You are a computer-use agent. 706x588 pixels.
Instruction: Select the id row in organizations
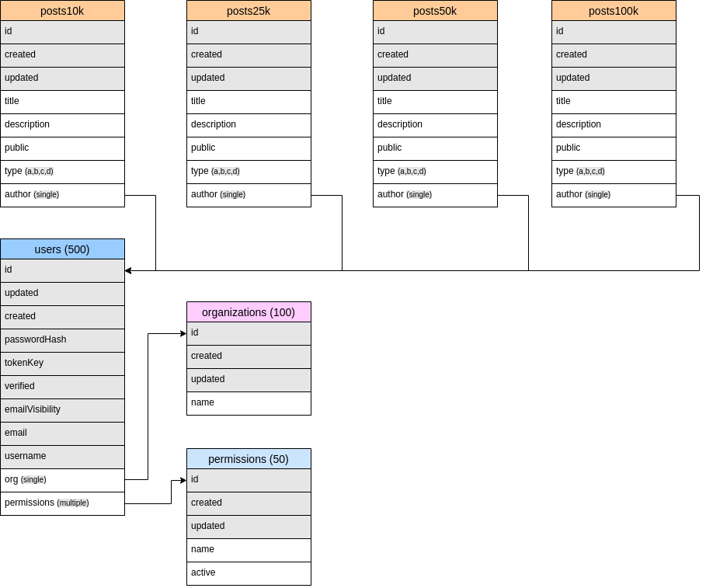point(249,334)
